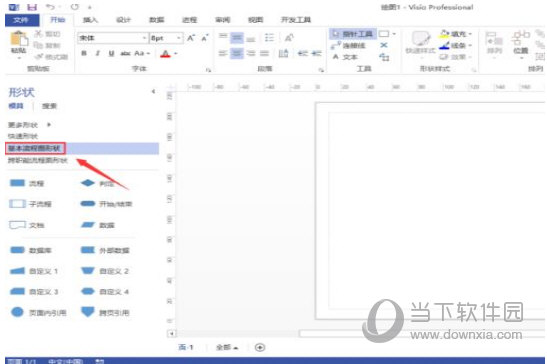Switch to the Insert tab (插入)
Image resolution: width=547 pixels, height=364 pixels.
point(90,20)
